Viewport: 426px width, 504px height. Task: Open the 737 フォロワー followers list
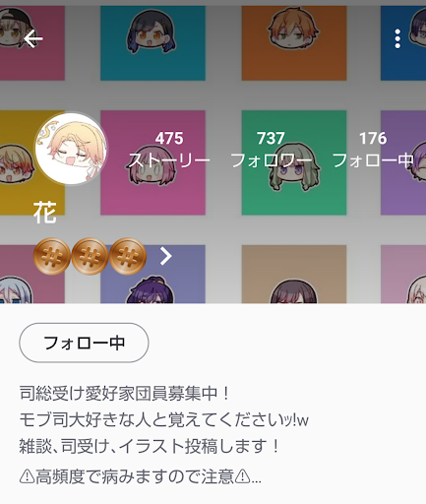click(x=271, y=150)
